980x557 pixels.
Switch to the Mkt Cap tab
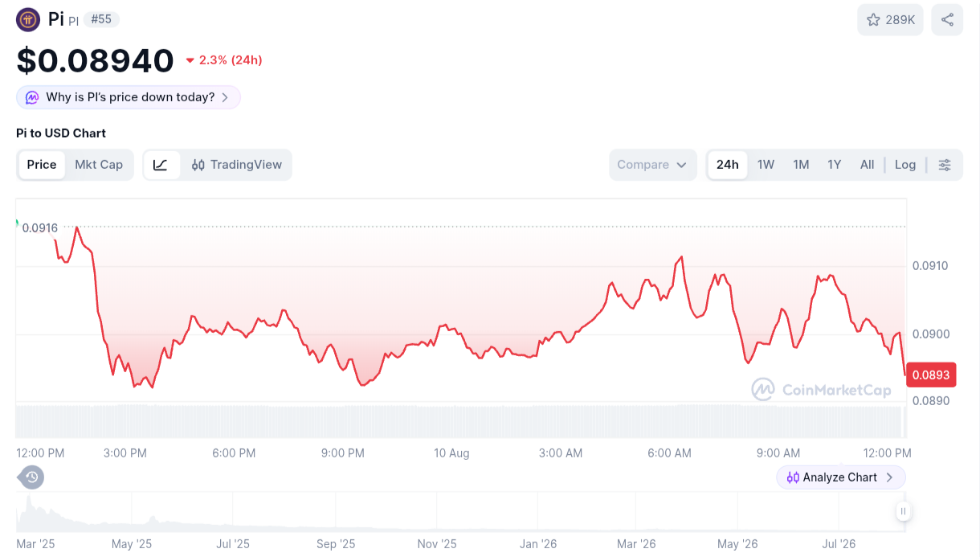point(99,165)
